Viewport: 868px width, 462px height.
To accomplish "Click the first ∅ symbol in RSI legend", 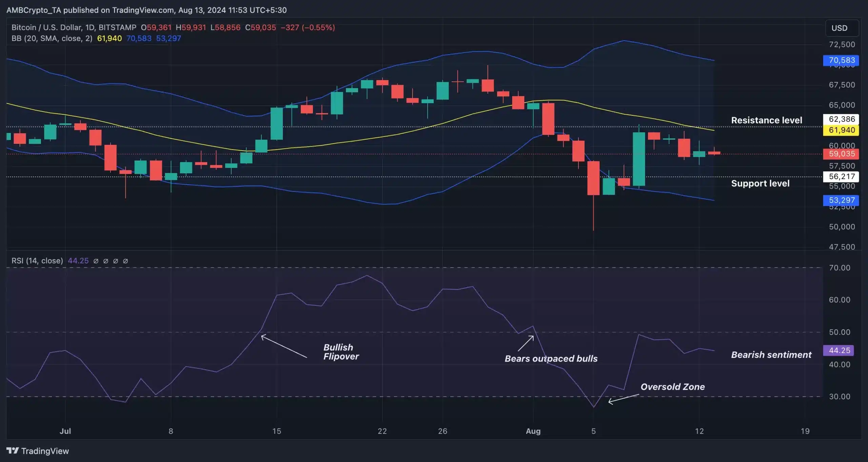I will point(96,261).
